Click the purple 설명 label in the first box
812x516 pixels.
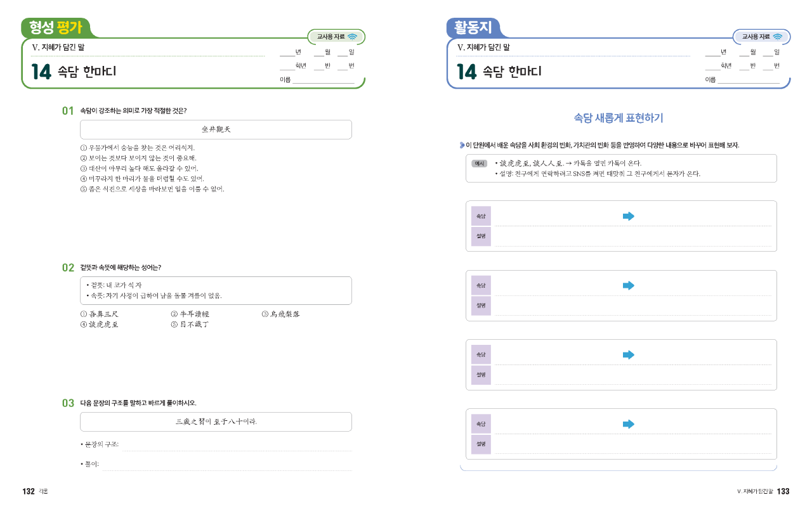pyautogui.click(x=481, y=236)
